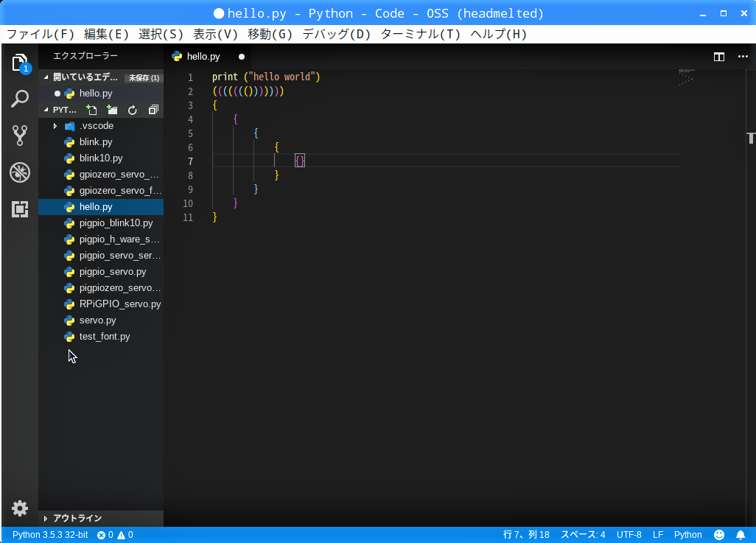Open test_font.py file
The image size is (756, 543).
pos(101,337)
